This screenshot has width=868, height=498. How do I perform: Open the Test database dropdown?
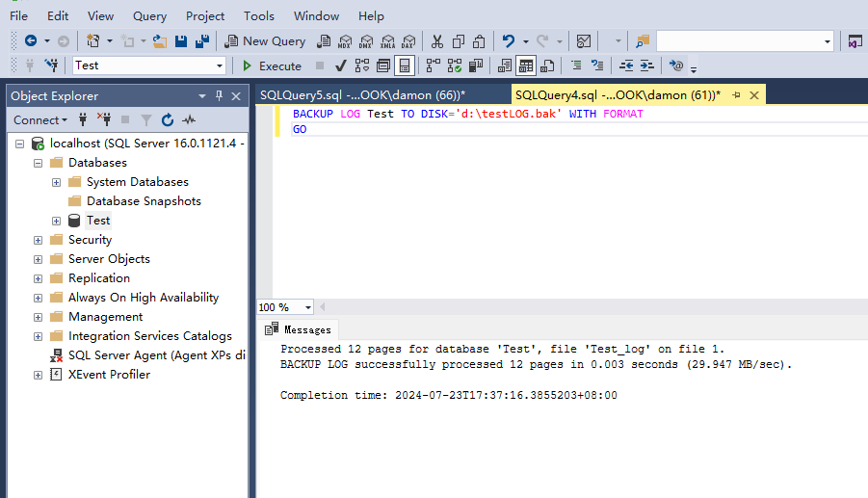220,66
